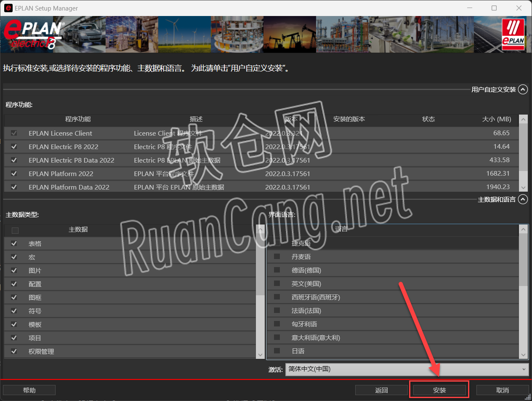Screen dimensions: 532x401
Task: Check the 德语(德国) language option
Action: [277, 270]
